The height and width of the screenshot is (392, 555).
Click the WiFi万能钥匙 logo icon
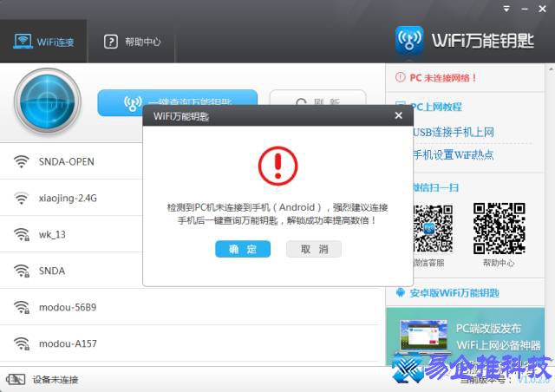pyautogui.click(x=409, y=41)
